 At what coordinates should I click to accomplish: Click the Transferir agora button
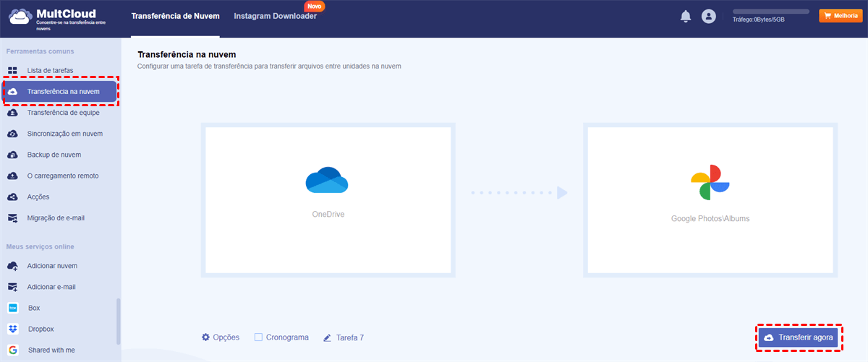pyautogui.click(x=799, y=337)
